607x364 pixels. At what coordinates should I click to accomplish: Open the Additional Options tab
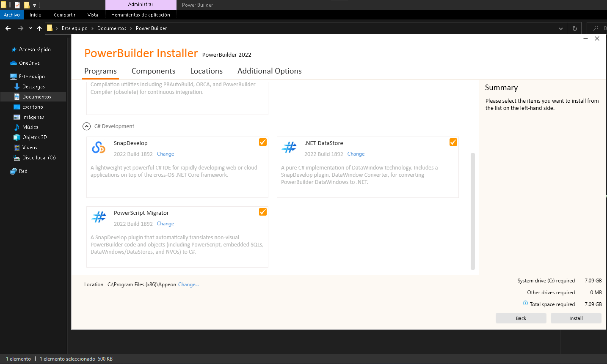(x=269, y=71)
